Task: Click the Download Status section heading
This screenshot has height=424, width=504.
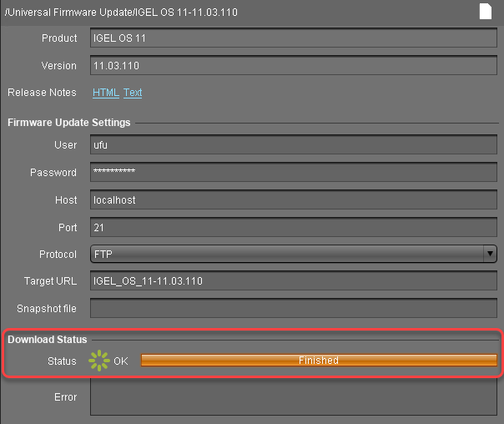Action: (x=48, y=340)
